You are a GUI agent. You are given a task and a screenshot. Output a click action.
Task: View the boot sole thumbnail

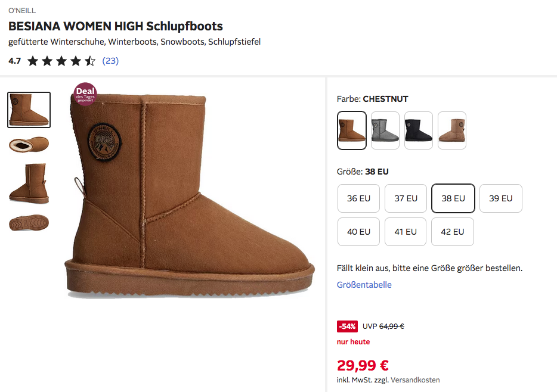(x=29, y=223)
